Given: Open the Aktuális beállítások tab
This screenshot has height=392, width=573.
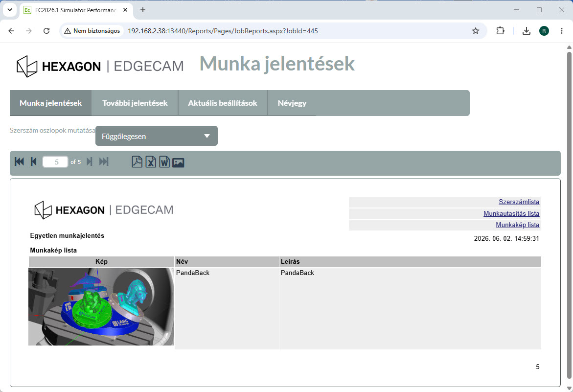Looking at the screenshot, I should click(223, 103).
